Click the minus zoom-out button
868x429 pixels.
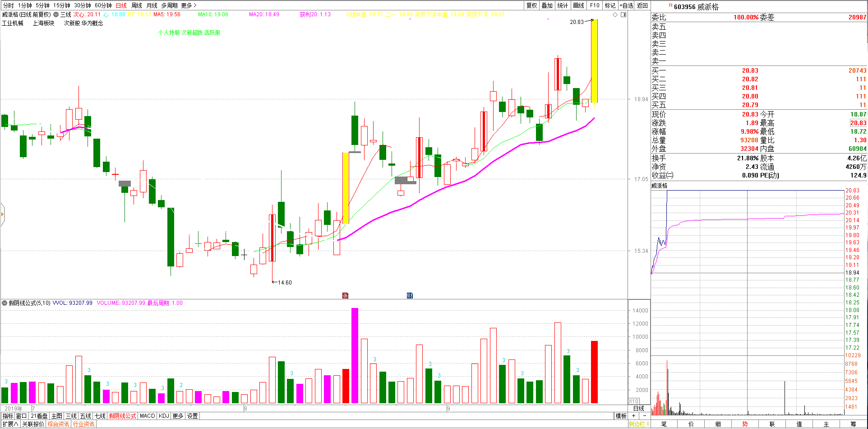645,416
